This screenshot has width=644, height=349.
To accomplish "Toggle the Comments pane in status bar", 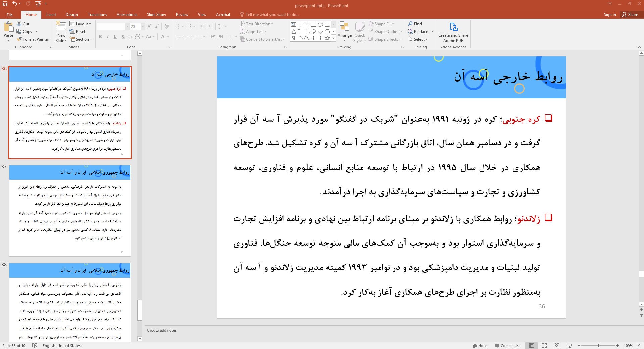I will pyautogui.click(x=507, y=346).
